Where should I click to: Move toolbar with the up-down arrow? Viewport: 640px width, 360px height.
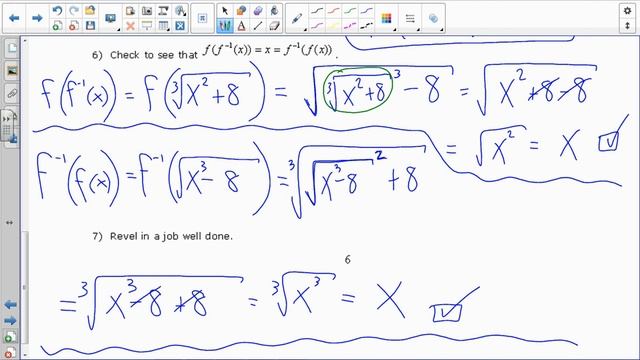[x=627, y=26]
